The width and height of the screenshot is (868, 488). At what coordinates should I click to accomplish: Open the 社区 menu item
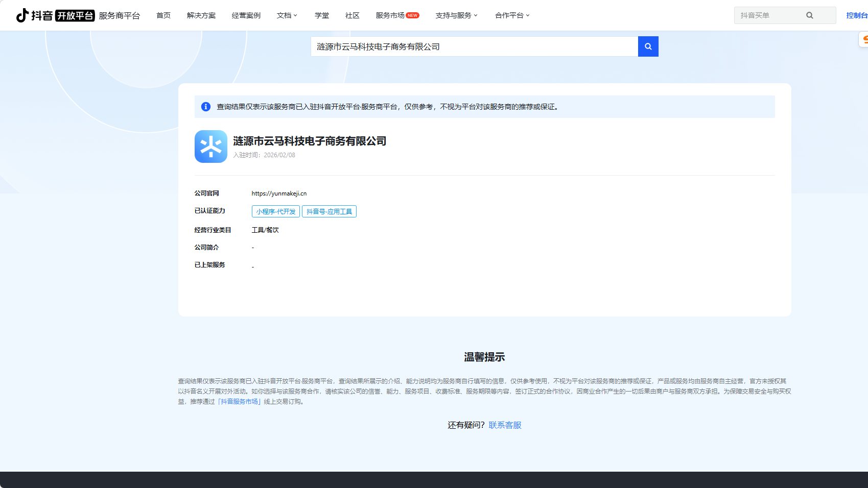(x=353, y=15)
